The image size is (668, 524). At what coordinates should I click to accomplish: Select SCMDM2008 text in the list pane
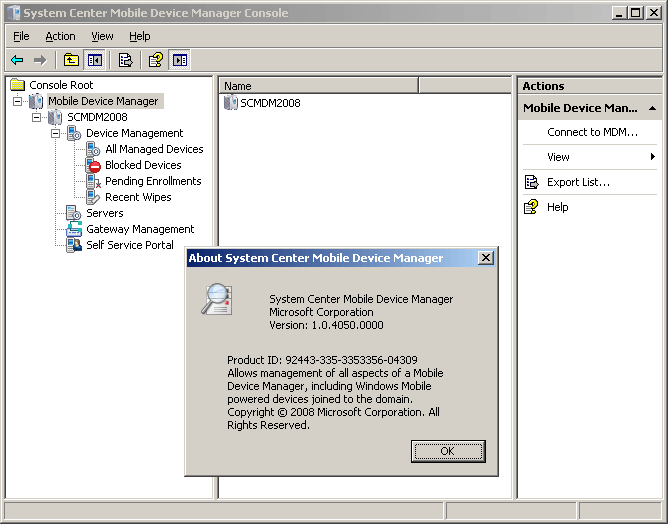[270, 103]
